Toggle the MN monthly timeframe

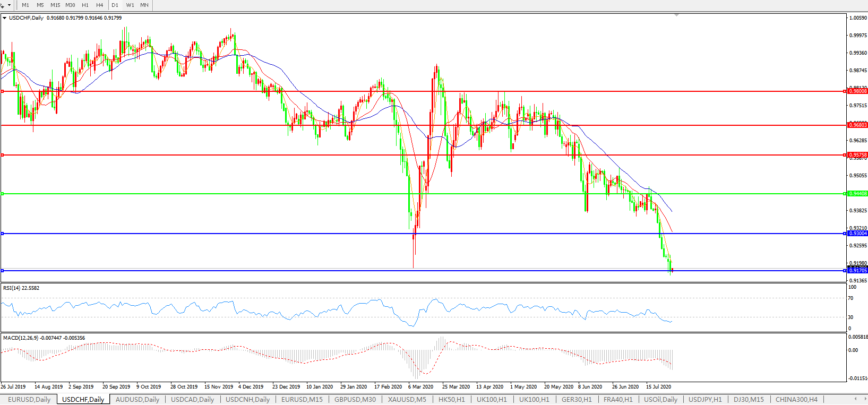pyautogui.click(x=144, y=5)
